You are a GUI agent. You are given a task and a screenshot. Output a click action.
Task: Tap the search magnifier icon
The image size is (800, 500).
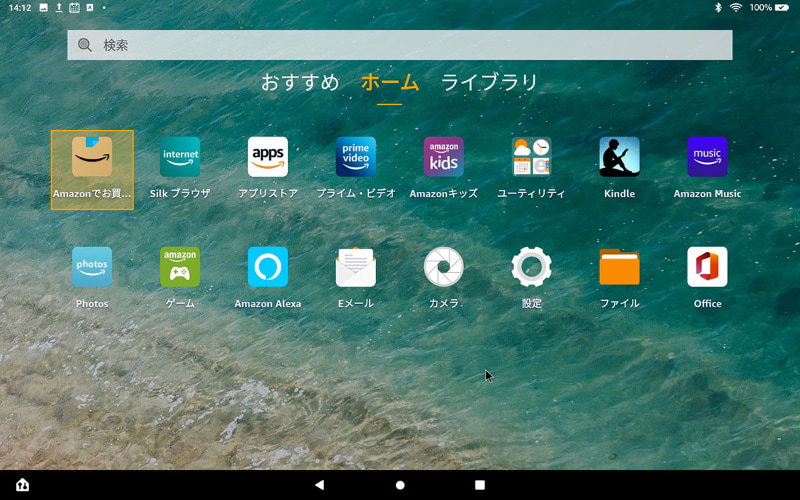click(x=85, y=45)
